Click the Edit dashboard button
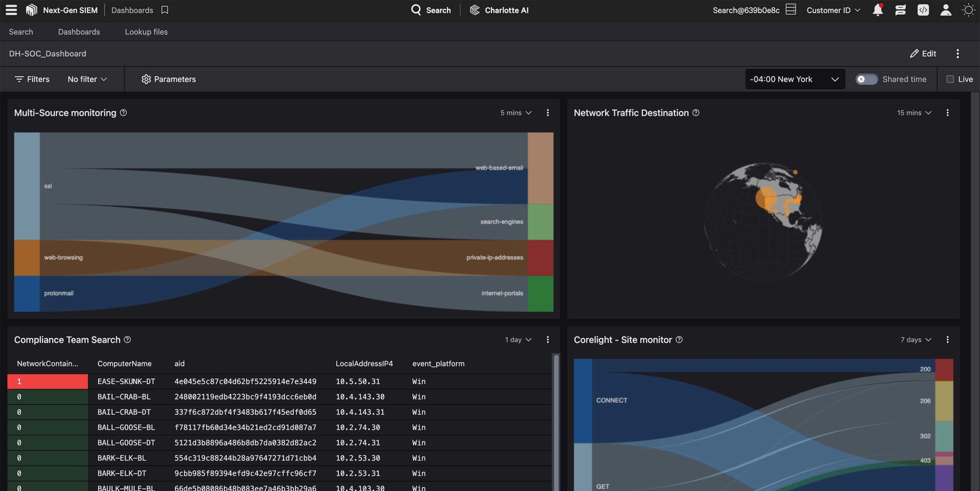The image size is (980, 491). tap(923, 54)
